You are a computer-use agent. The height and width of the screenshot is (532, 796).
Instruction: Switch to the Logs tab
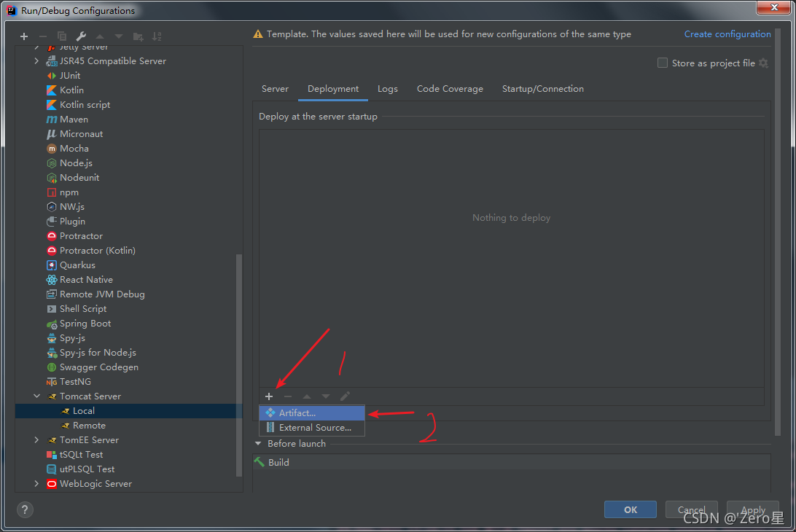point(387,89)
